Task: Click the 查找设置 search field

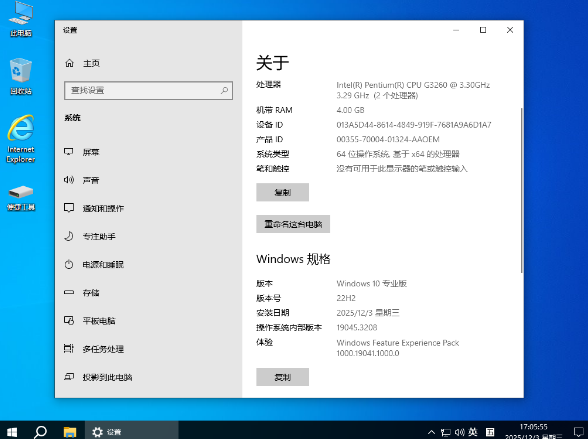Action: (x=148, y=90)
